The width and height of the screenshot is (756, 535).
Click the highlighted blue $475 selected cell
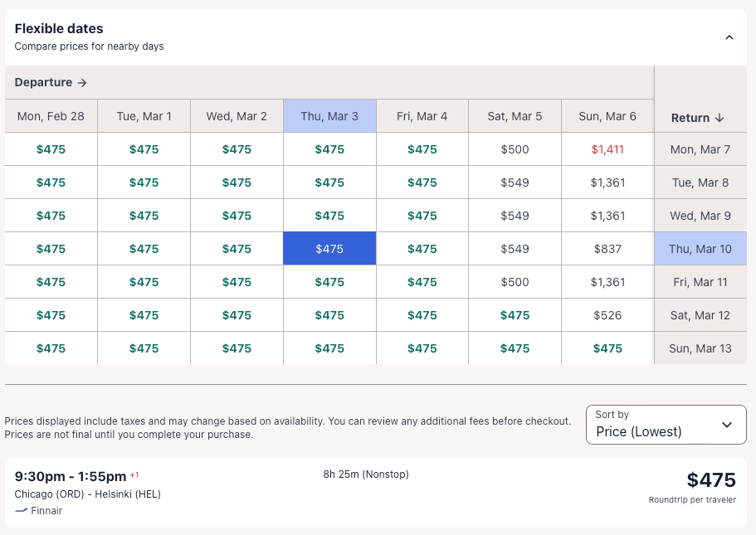329,249
